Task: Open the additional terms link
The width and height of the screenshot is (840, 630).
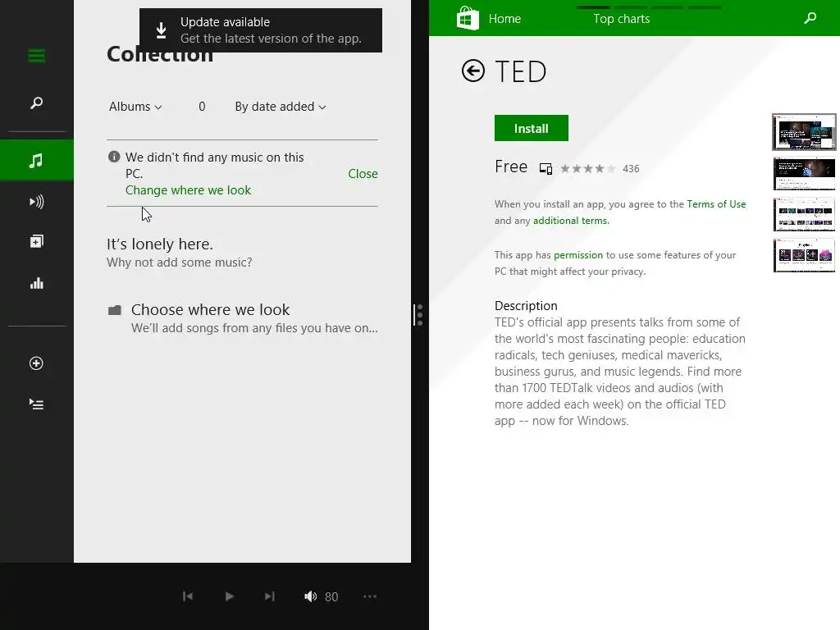Action: [570, 220]
